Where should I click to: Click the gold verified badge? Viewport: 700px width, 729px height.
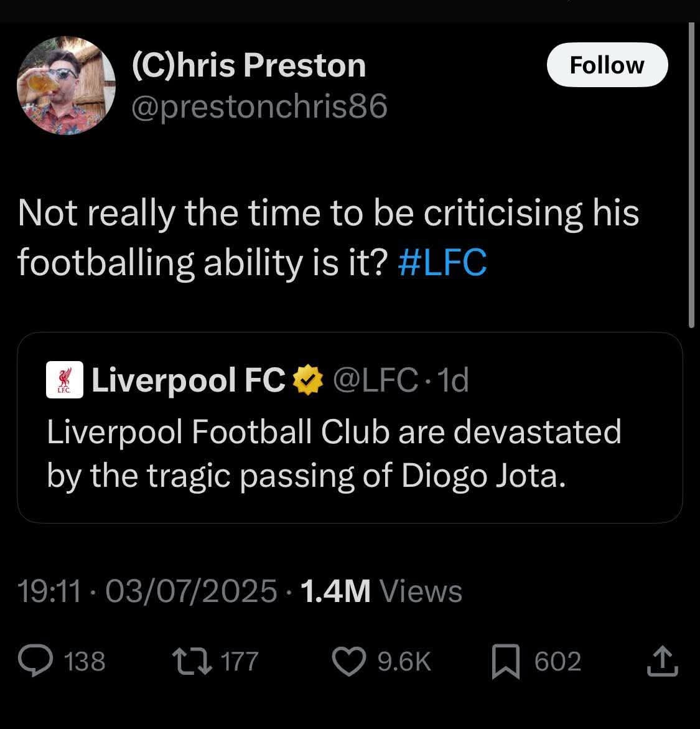[x=308, y=380]
